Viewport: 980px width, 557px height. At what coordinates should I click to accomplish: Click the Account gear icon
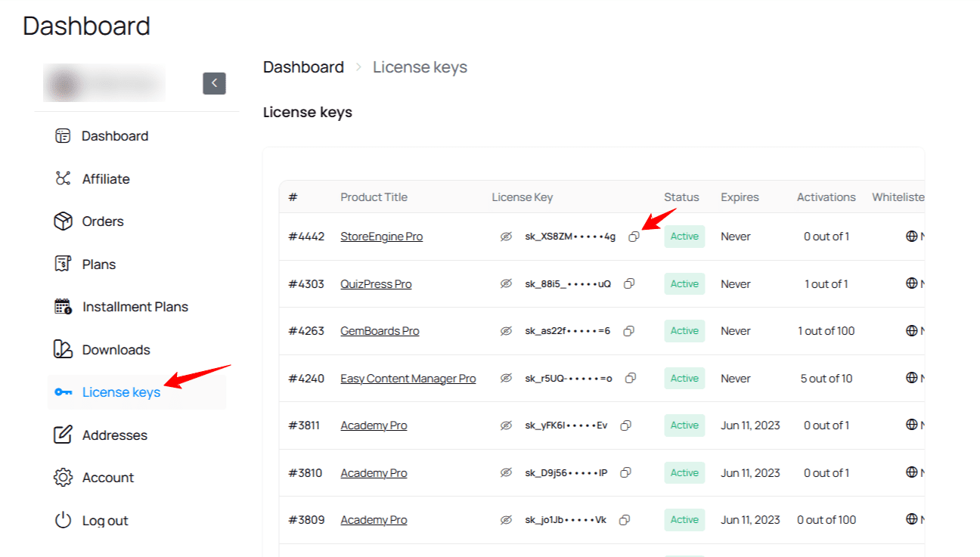[63, 478]
